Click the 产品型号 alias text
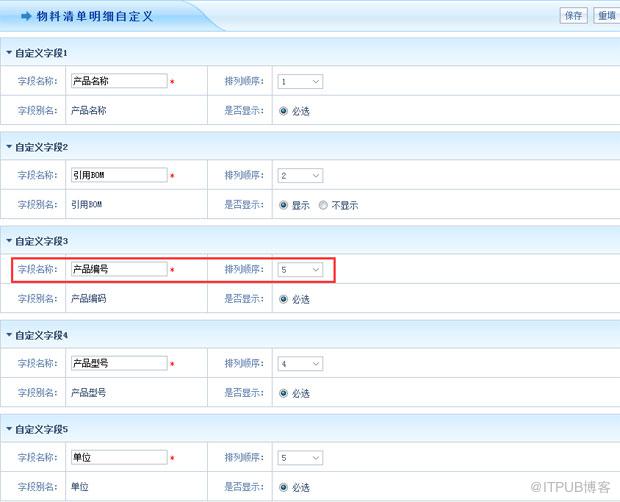620x502 pixels. pos(89,393)
